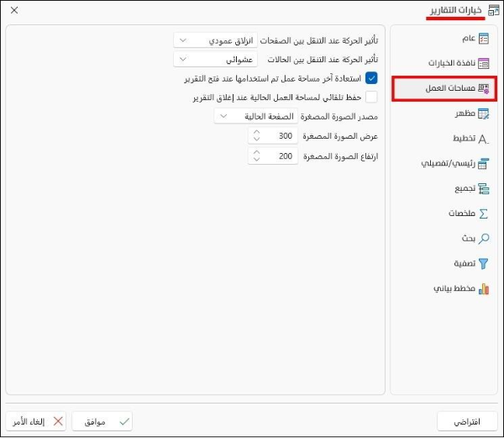504x438 pixels.
Task: Open the مخطط بياني chart icon
Action: pos(484,289)
